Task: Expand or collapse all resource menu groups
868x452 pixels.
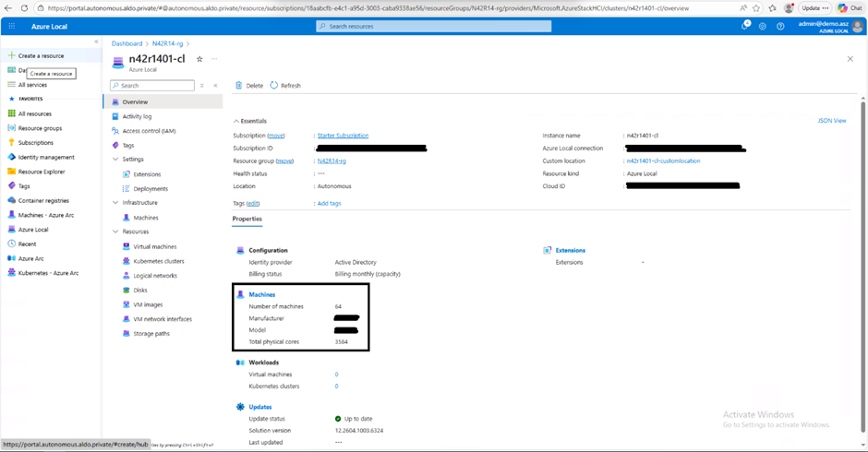Action: [202, 85]
